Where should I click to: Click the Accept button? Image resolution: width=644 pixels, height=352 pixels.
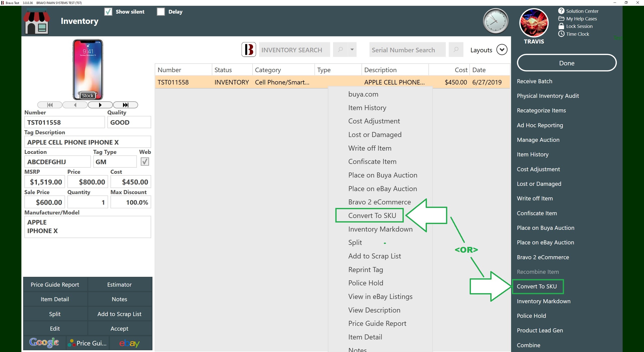click(x=119, y=328)
